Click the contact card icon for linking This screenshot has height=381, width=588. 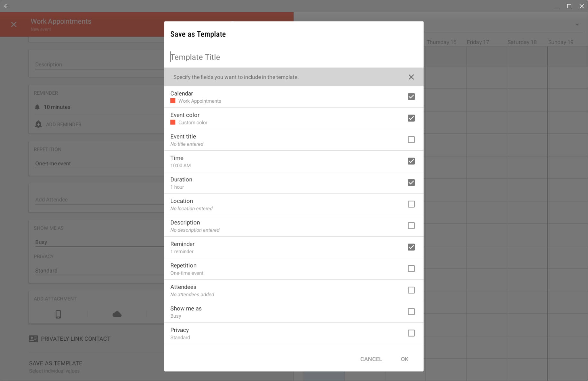point(33,338)
